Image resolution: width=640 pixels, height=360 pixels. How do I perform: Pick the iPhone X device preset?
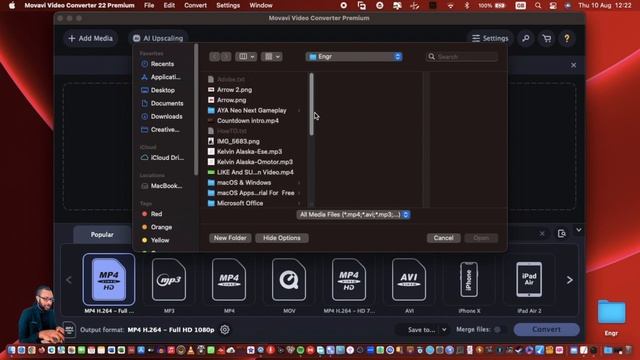click(x=469, y=280)
